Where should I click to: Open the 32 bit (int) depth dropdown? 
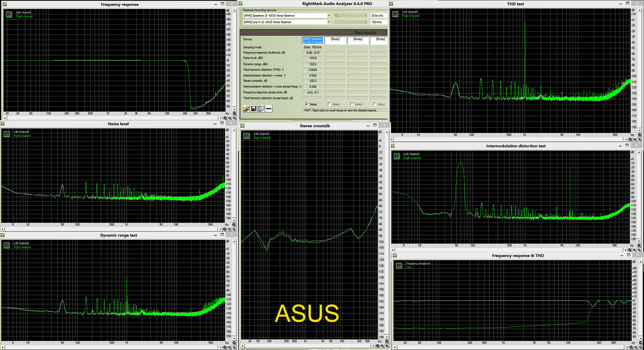coord(379,15)
